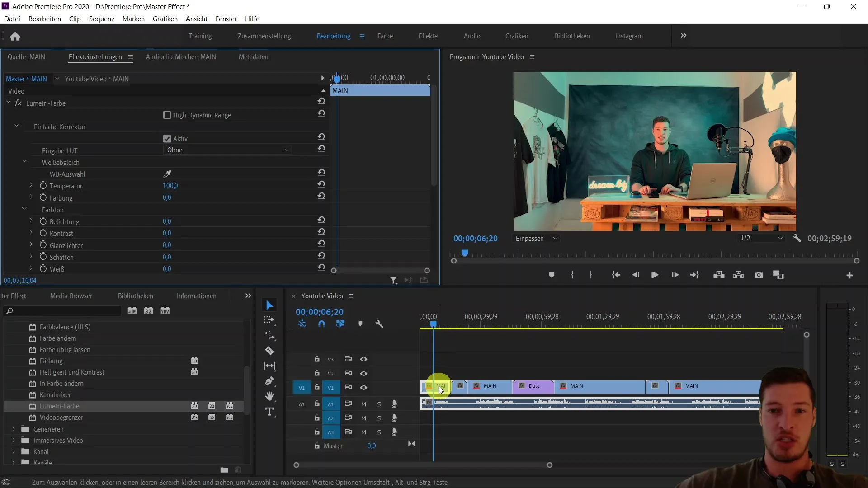The image size is (868, 488).
Task: Open playback resolution 1/2 dropdown
Action: (x=762, y=238)
